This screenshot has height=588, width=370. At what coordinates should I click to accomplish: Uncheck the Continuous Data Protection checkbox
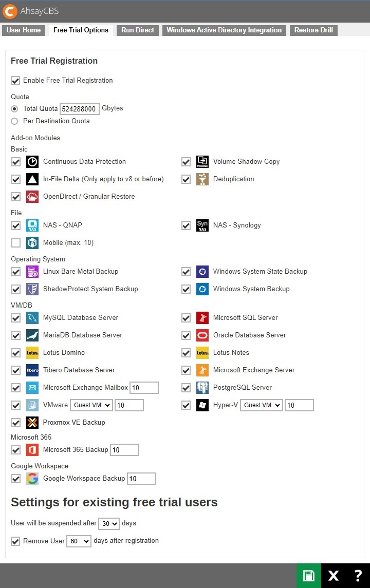click(x=16, y=162)
